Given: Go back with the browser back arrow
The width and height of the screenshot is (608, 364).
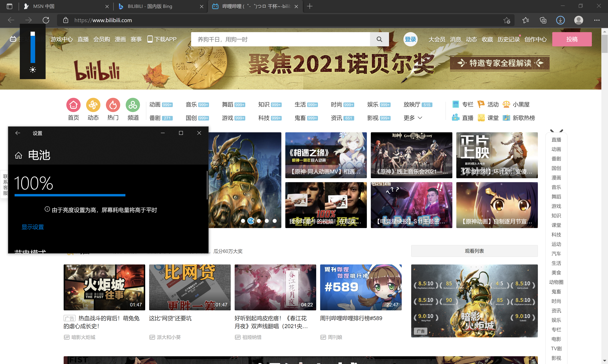Looking at the screenshot, I should coord(11,20).
